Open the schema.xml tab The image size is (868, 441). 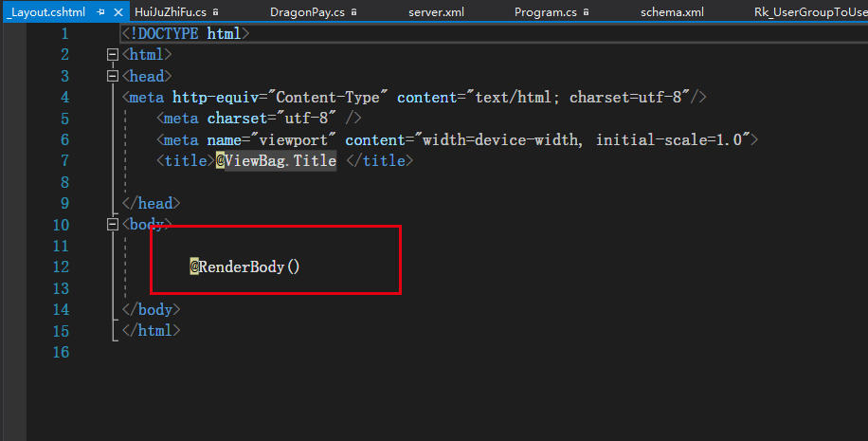(x=672, y=12)
